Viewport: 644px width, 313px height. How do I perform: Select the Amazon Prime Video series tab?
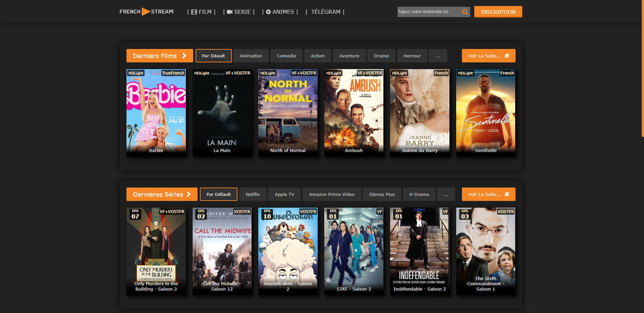(x=332, y=194)
